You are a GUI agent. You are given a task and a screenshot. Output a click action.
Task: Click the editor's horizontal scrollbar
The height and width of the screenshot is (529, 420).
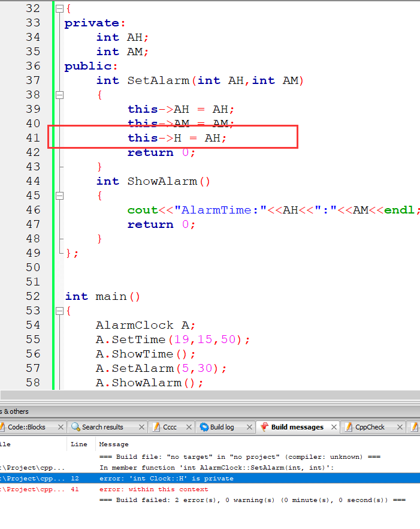(210, 395)
